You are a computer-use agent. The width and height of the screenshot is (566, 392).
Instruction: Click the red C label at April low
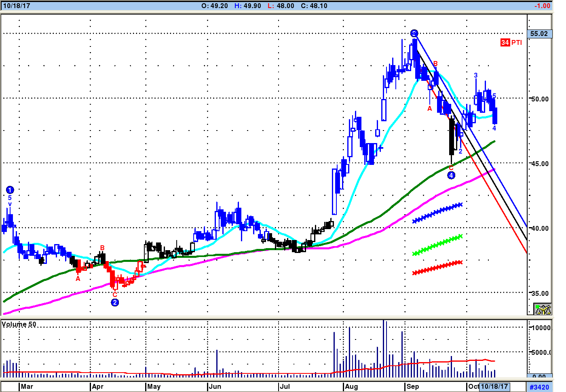point(115,295)
